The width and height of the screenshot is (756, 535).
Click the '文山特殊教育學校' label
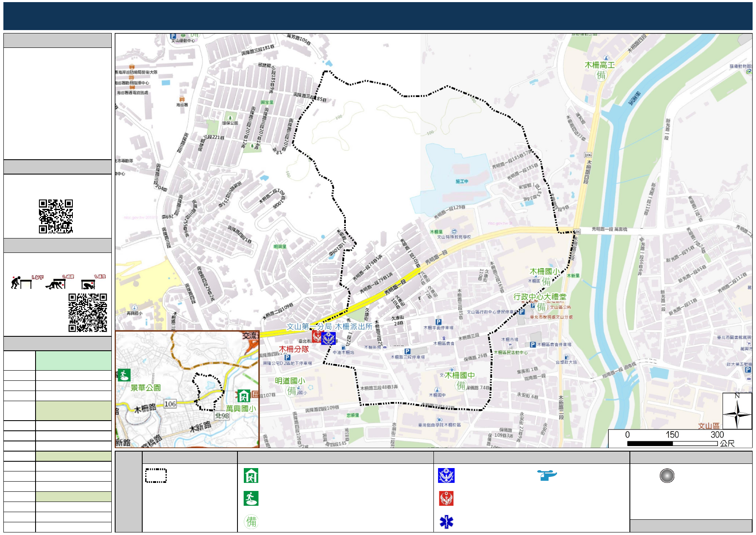pos(454,237)
